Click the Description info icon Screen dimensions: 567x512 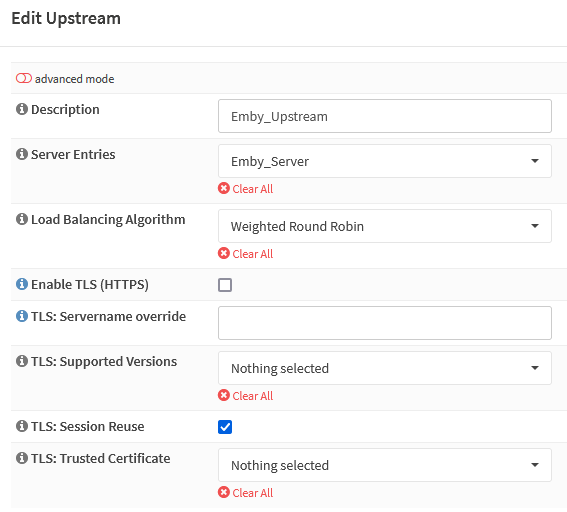coord(22,109)
